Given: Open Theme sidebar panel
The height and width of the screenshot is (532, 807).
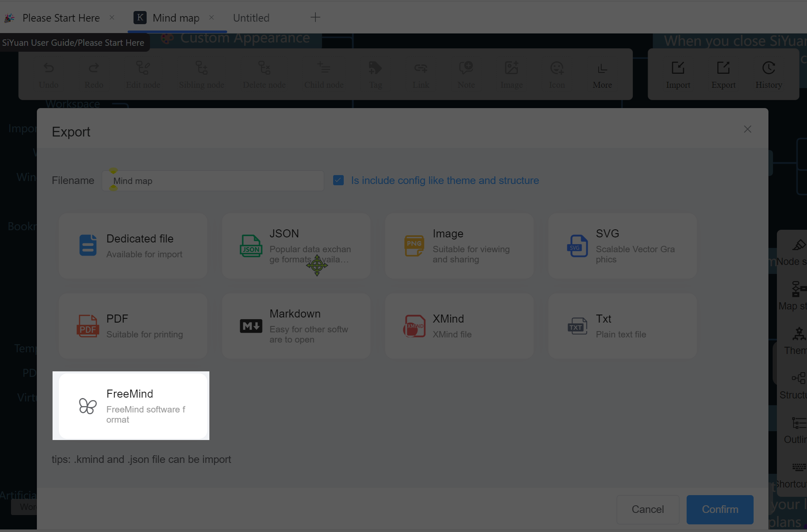Looking at the screenshot, I should coord(795,341).
